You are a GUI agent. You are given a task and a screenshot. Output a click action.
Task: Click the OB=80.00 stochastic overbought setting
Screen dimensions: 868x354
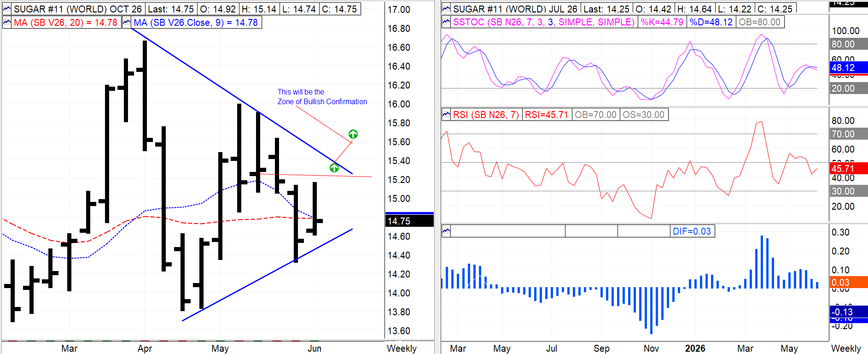760,22
